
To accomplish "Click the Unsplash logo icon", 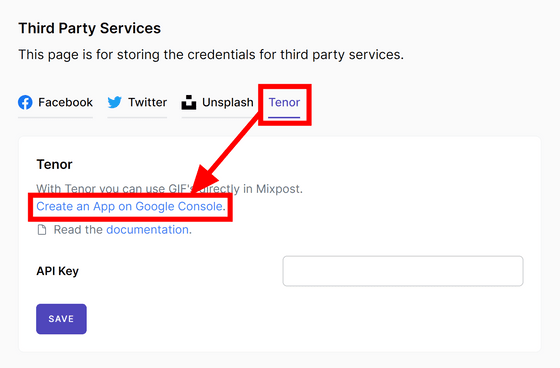I will [x=189, y=103].
